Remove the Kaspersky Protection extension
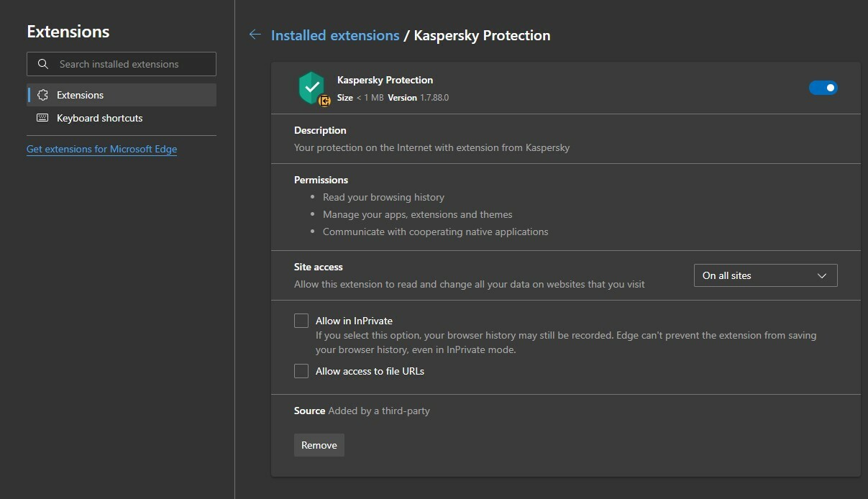The image size is (868, 499). [x=319, y=445]
